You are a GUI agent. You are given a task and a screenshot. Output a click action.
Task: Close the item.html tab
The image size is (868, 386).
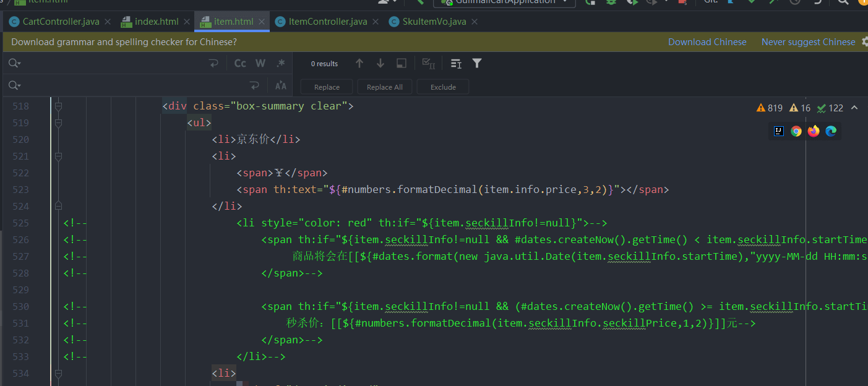[262, 22]
